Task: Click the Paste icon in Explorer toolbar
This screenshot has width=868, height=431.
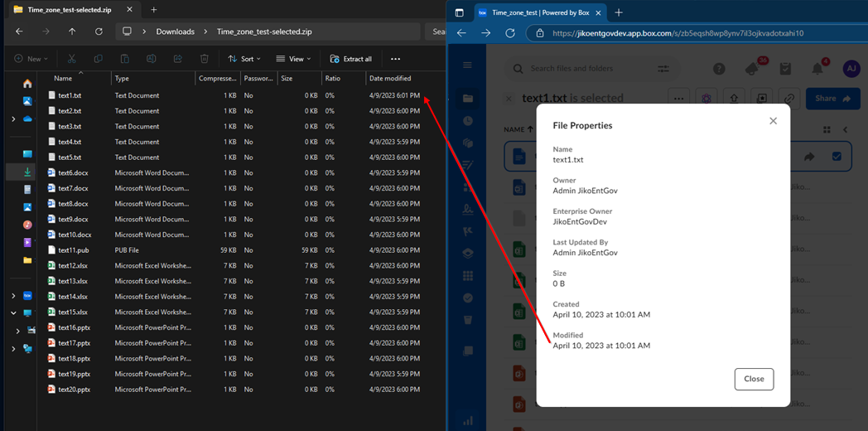Action: pyautogui.click(x=125, y=59)
